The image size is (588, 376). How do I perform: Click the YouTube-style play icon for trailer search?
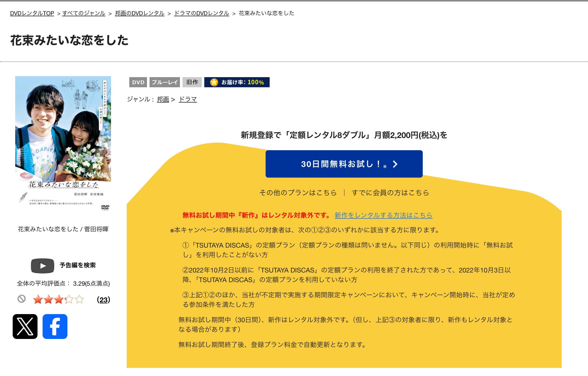click(43, 266)
